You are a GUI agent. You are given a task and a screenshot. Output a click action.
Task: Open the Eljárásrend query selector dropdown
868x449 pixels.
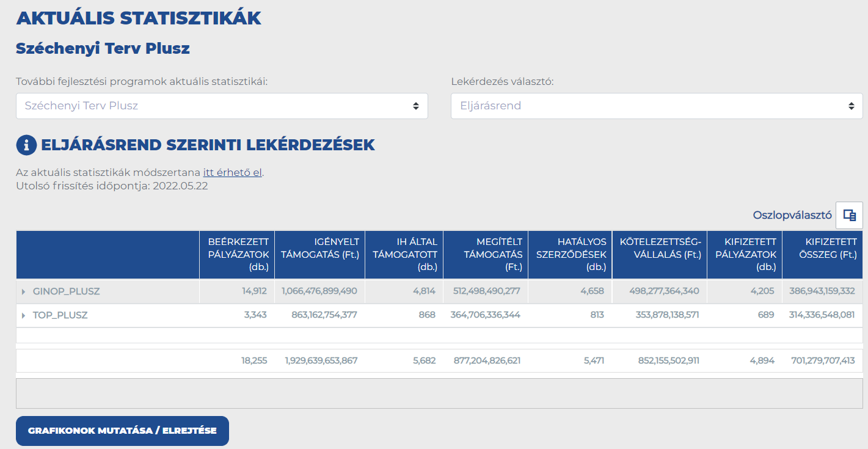click(657, 106)
